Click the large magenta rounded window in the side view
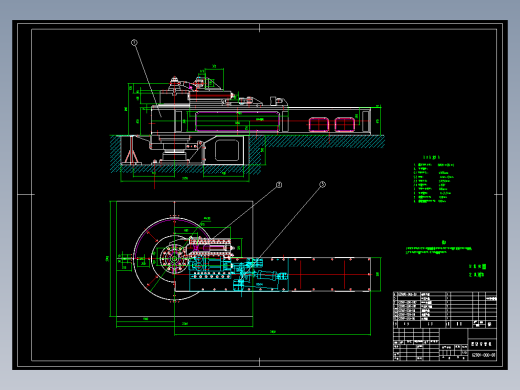520x390 pixels. (x=237, y=122)
